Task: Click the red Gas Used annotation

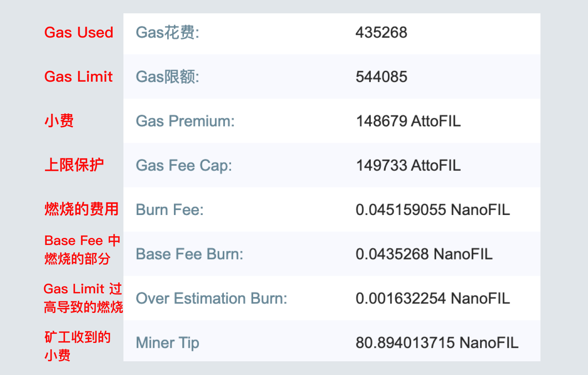Action: click(79, 32)
